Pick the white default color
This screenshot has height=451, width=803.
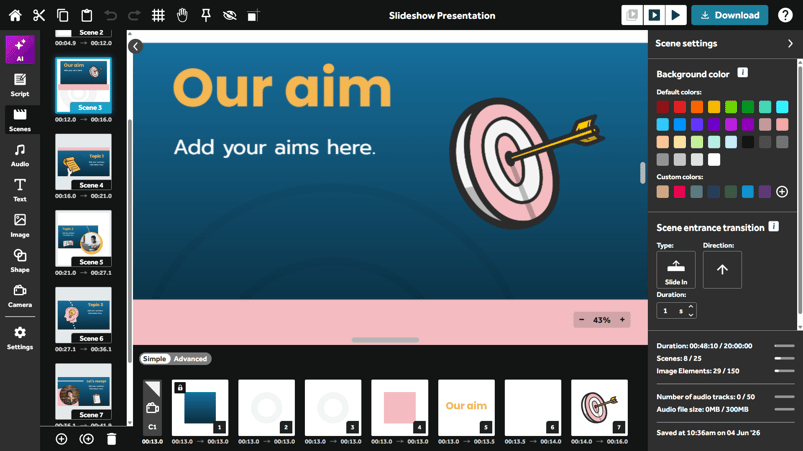pyautogui.click(x=714, y=160)
